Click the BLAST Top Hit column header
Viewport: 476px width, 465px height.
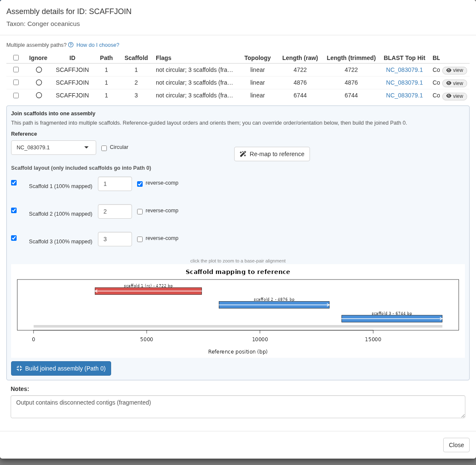404,58
